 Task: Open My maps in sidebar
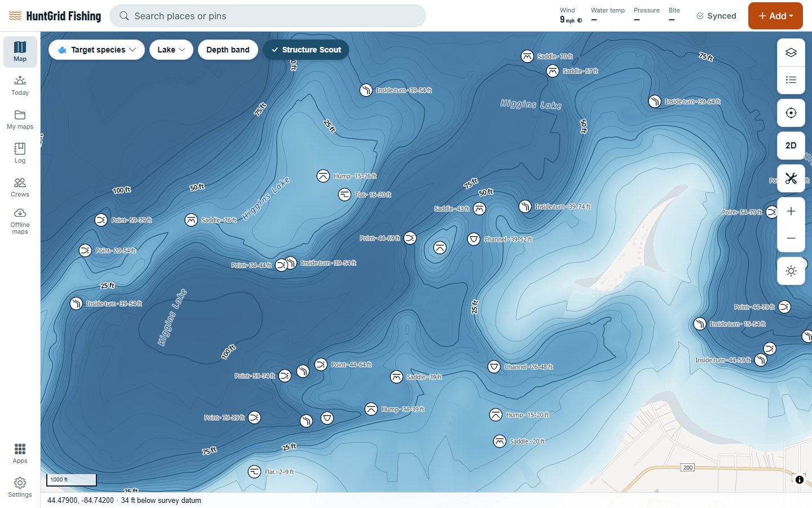20,120
